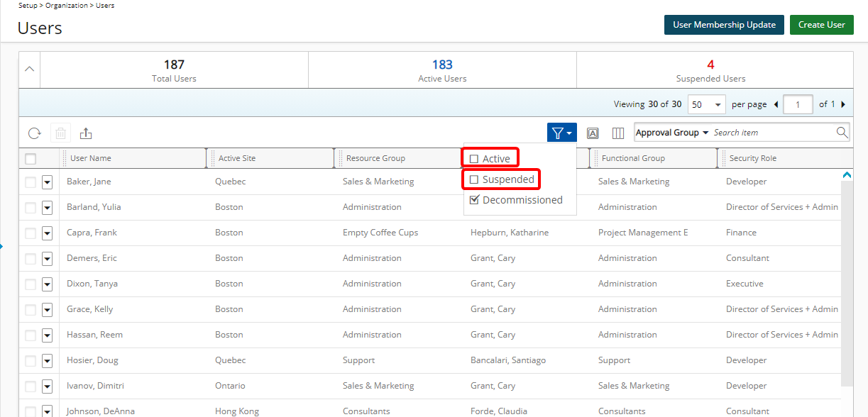Viewport: 868px width, 417px height.
Task: Select the Baker, Jane row checkbox
Action: point(31,182)
